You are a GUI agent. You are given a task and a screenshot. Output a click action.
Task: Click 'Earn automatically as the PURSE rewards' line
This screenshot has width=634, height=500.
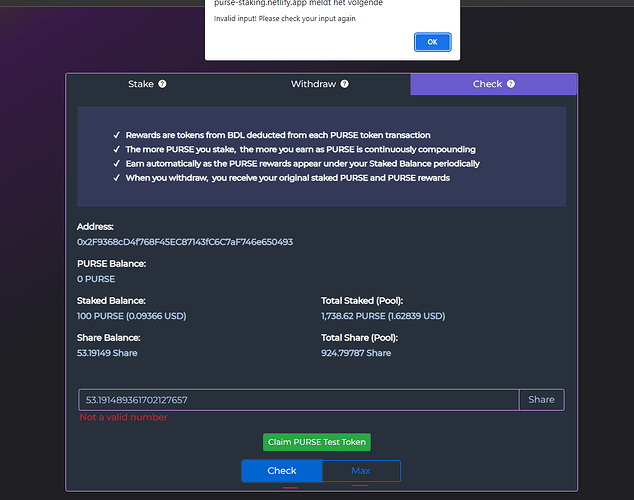[302, 164]
